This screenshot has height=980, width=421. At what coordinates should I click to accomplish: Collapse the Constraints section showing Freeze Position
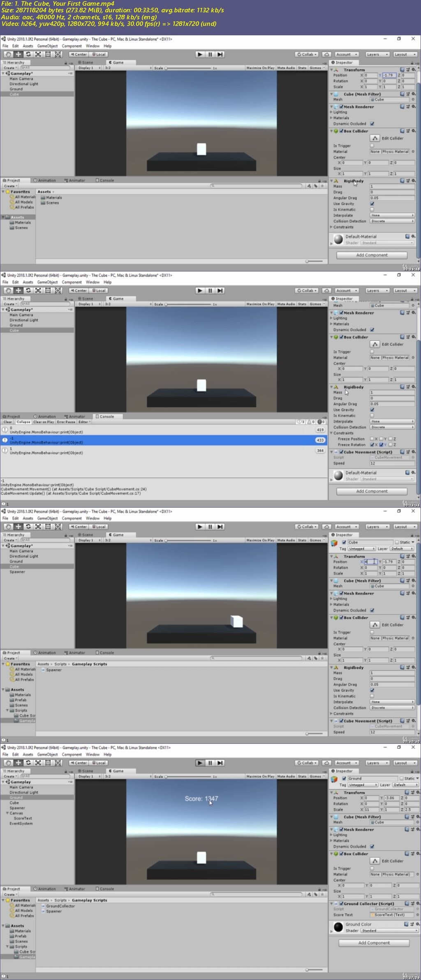pyautogui.click(x=331, y=433)
